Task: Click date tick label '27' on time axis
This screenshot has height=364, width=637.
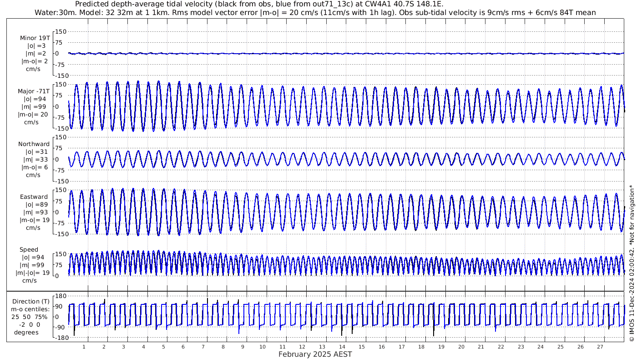Action: (x=600, y=347)
